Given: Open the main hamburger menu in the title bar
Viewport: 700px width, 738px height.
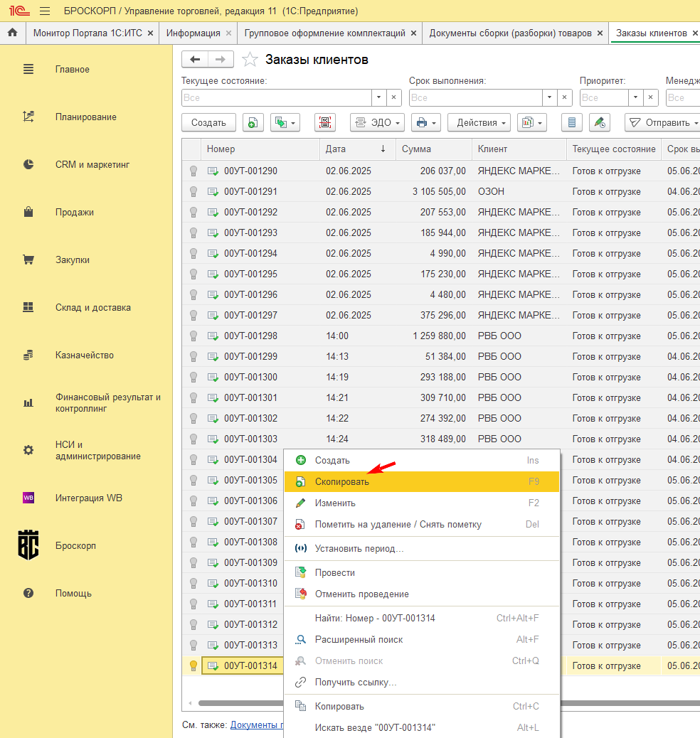Looking at the screenshot, I should [x=45, y=11].
